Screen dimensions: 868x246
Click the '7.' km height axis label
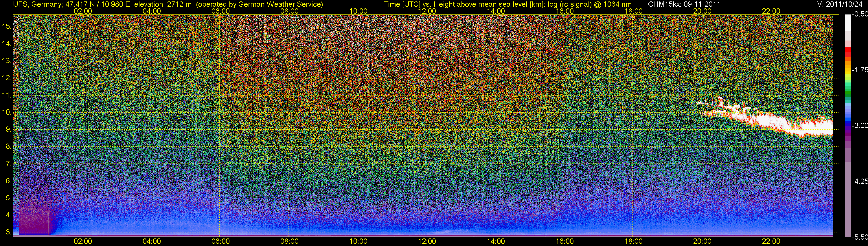click(x=8, y=164)
